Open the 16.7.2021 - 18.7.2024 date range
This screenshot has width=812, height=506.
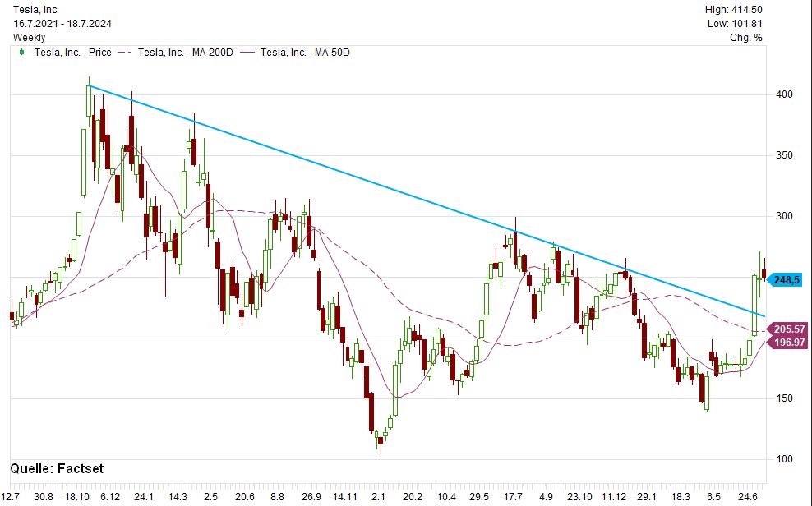tap(62, 24)
